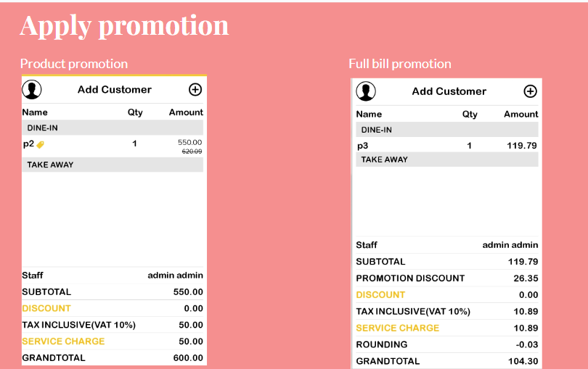This screenshot has width=588, height=369.
Task: Click DINE-IN section header in right panel
Action: click(447, 130)
